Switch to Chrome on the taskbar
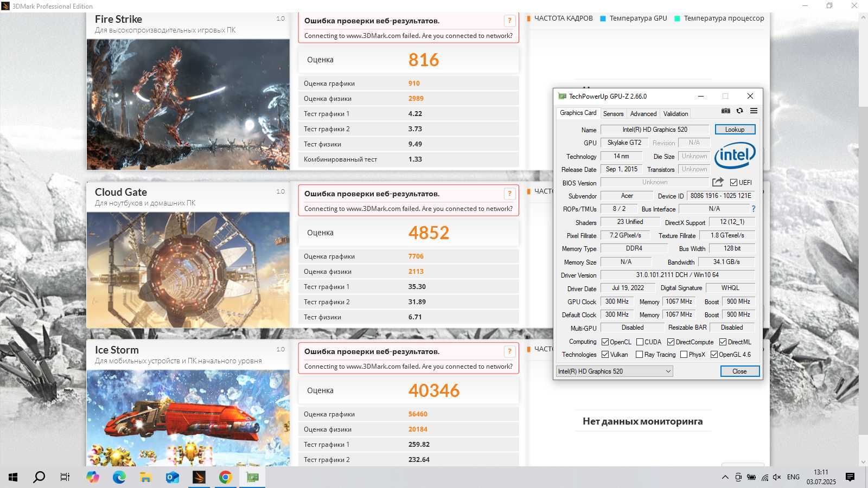 [226, 477]
